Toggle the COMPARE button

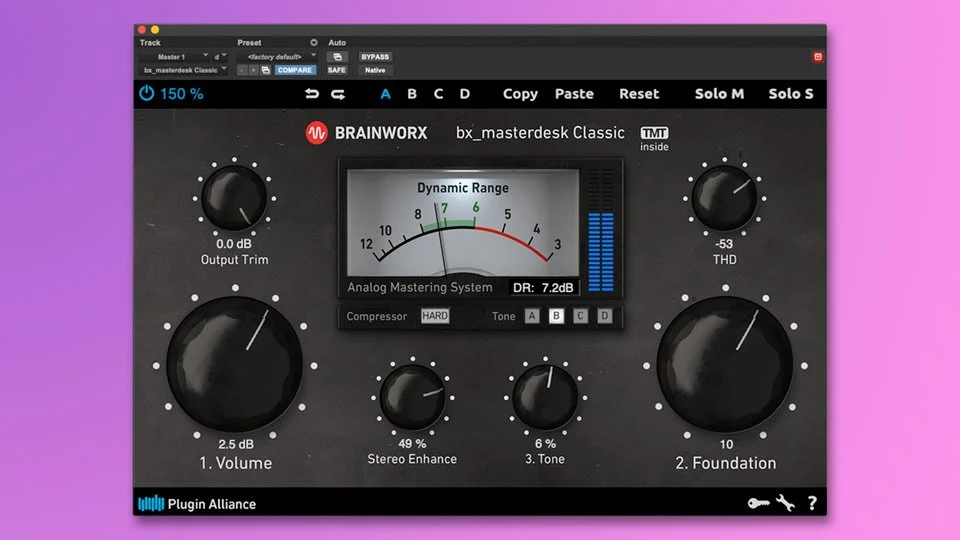(294, 70)
